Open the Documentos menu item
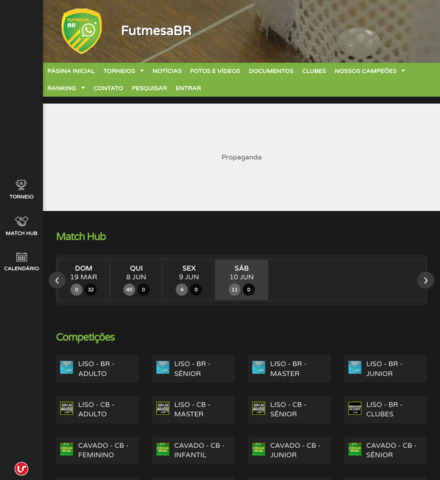Viewport: 440px width, 480px height. tap(271, 71)
